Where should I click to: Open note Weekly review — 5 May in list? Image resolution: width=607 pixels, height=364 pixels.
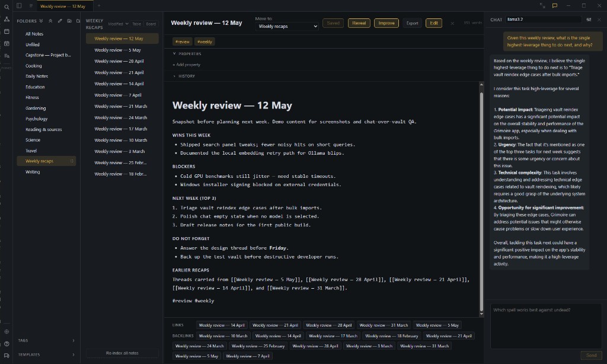point(122,50)
